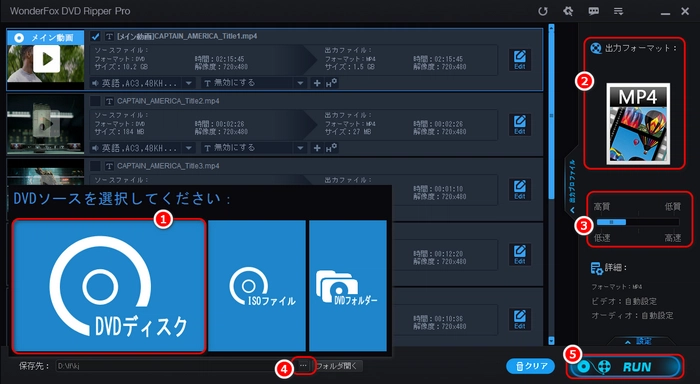Rename Title1 using its T icon
The image size is (700, 384).
click(x=109, y=36)
